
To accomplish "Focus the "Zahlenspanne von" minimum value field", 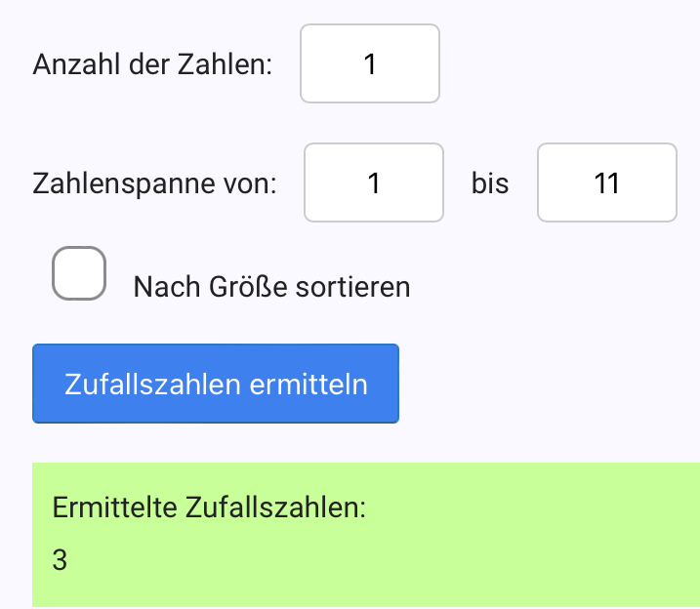I will 374,183.
